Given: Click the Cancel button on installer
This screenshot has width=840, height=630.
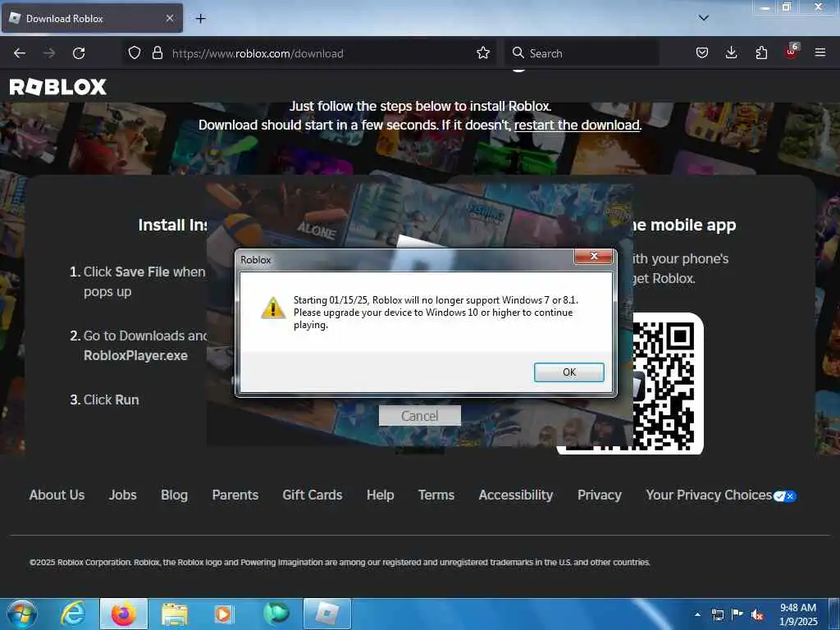Looking at the screenshot, I should click(x=419, y=416).
